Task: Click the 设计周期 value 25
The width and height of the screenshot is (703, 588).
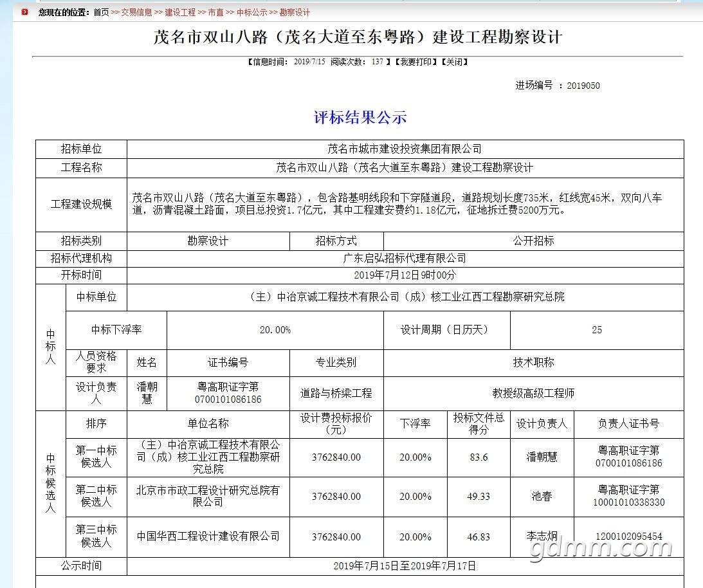Action: (597, 330)
